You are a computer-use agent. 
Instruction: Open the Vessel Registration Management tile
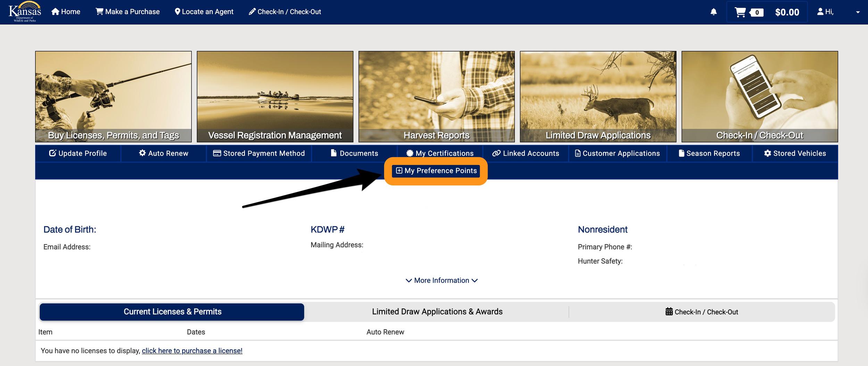point(275,97)
